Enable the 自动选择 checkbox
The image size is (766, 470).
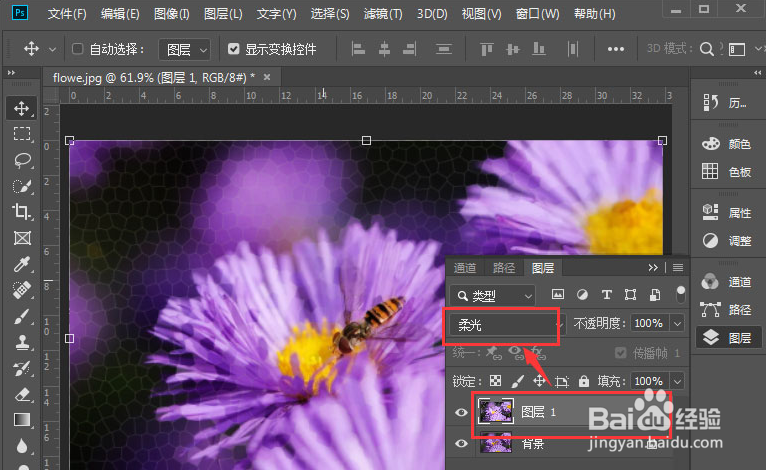[77, 49]
